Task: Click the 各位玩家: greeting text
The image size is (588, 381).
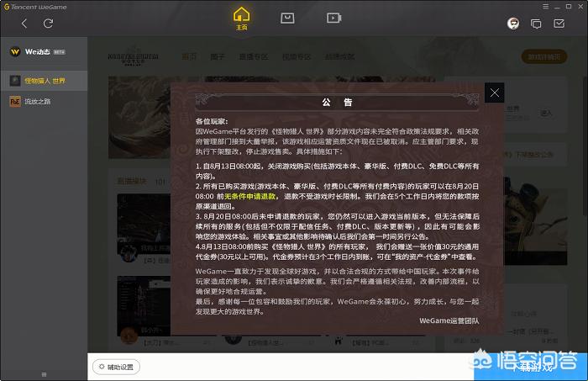Action: 212,121
